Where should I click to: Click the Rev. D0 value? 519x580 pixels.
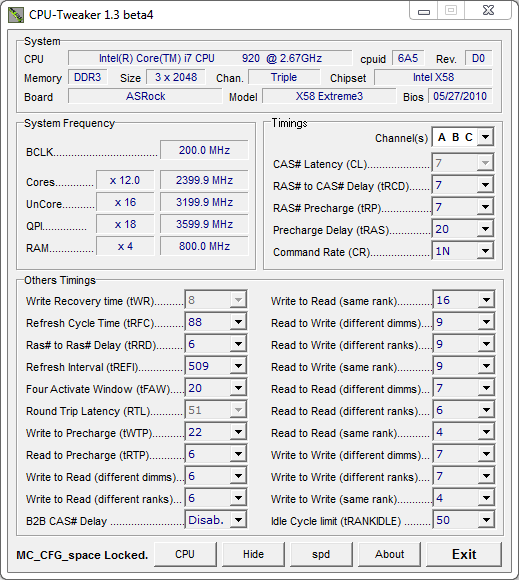478,58
